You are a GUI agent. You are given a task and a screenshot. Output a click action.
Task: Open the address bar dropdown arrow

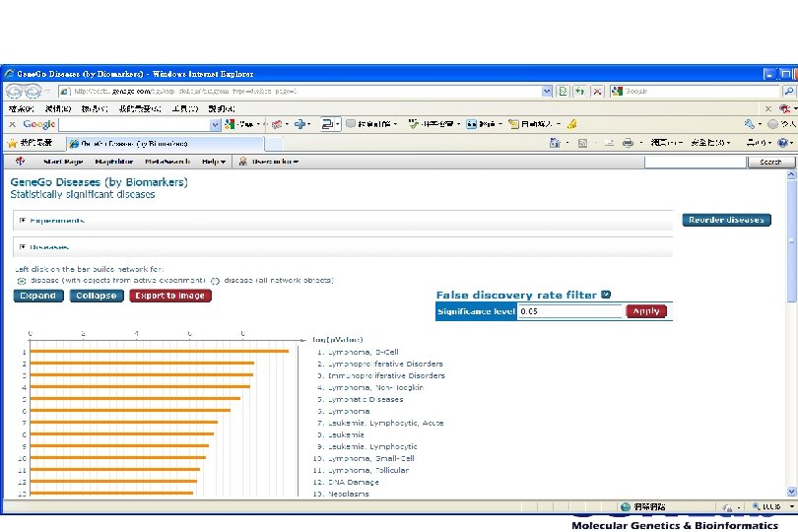tap(547, 91)
